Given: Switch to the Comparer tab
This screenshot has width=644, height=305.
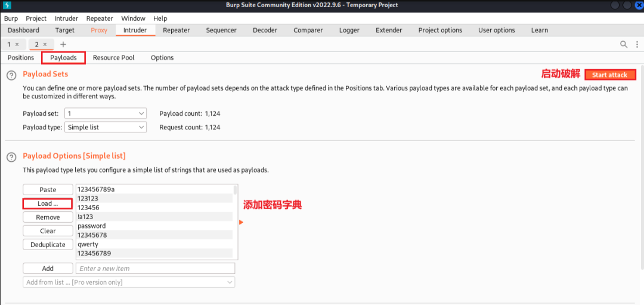Looking at the screenshot, I should [308, 30].
